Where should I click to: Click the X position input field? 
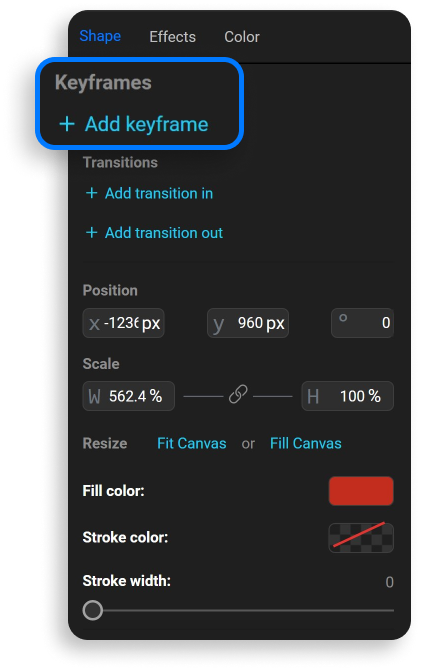124,323
